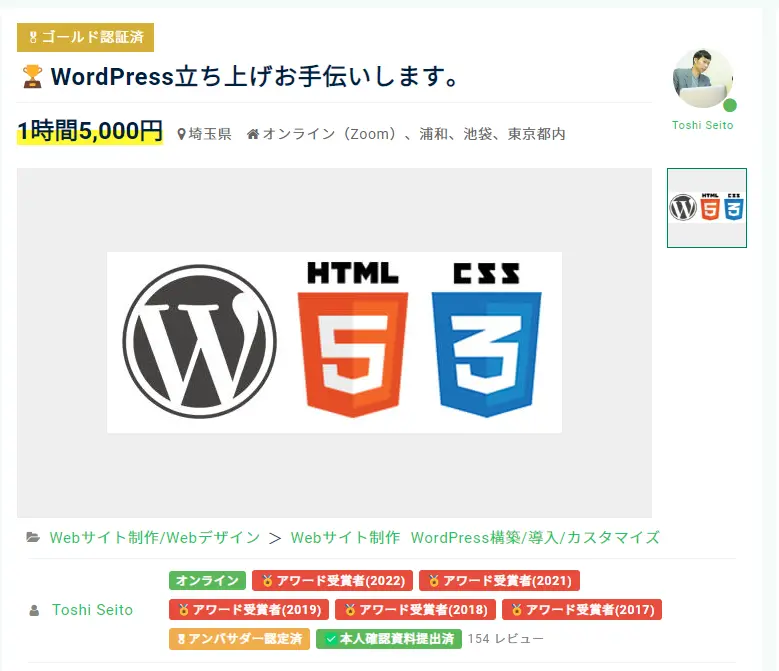Click the HTML5 logo in the main image
Viewport: 779px width, 671px height.
tap(353, 340)
